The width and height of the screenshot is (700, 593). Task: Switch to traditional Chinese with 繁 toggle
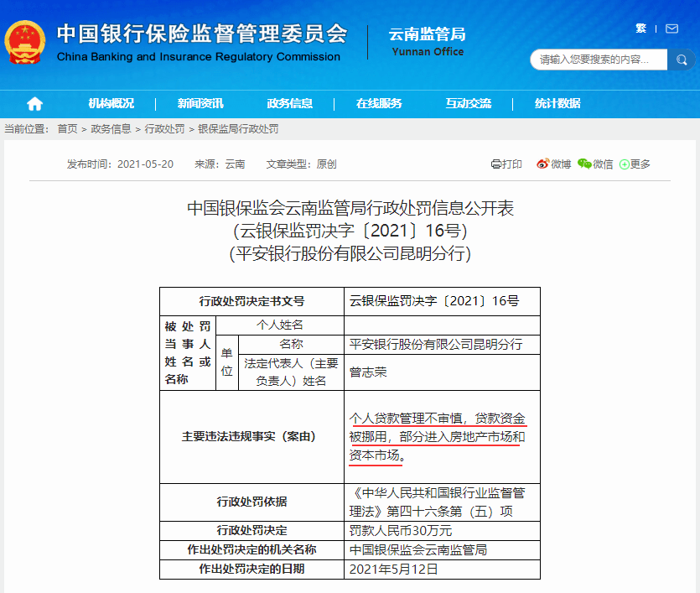coord(640,28)
